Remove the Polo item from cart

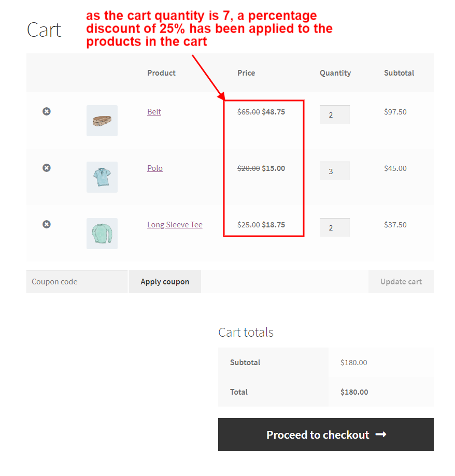coord(47,168)
